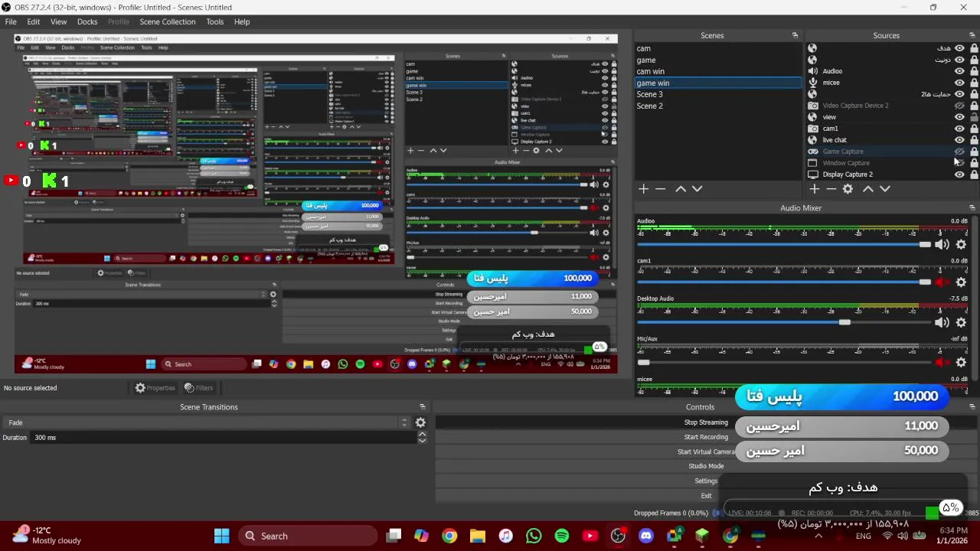Open Google Chrome from the taskbar
Image resolution: width=980 pixels, height=551 pixels.
[x=449, y=536]
